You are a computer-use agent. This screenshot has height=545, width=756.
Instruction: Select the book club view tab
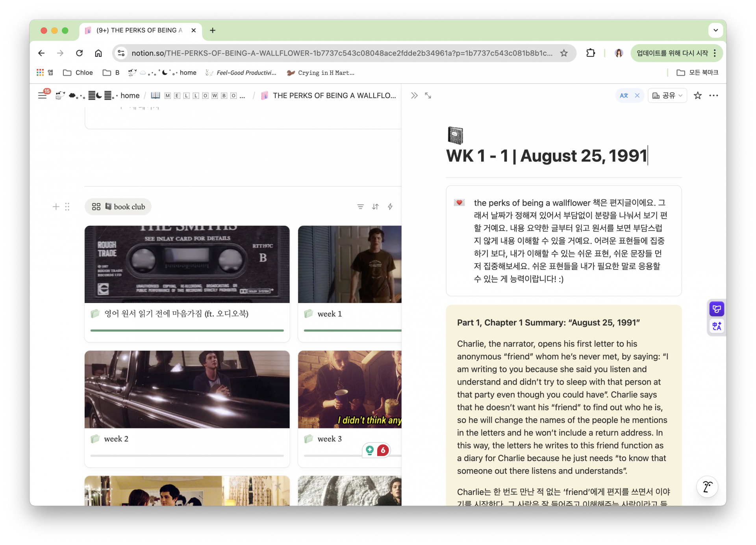tap(118, 206)
